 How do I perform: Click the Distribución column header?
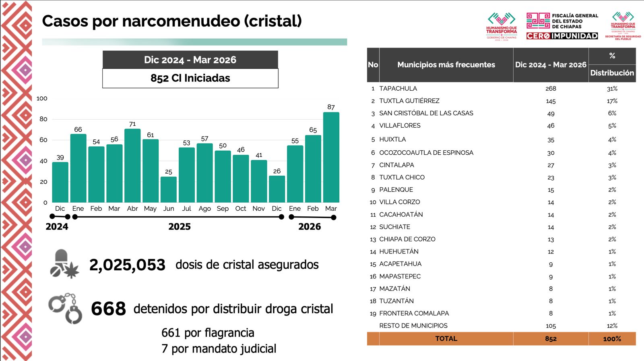tap(612, 73)
